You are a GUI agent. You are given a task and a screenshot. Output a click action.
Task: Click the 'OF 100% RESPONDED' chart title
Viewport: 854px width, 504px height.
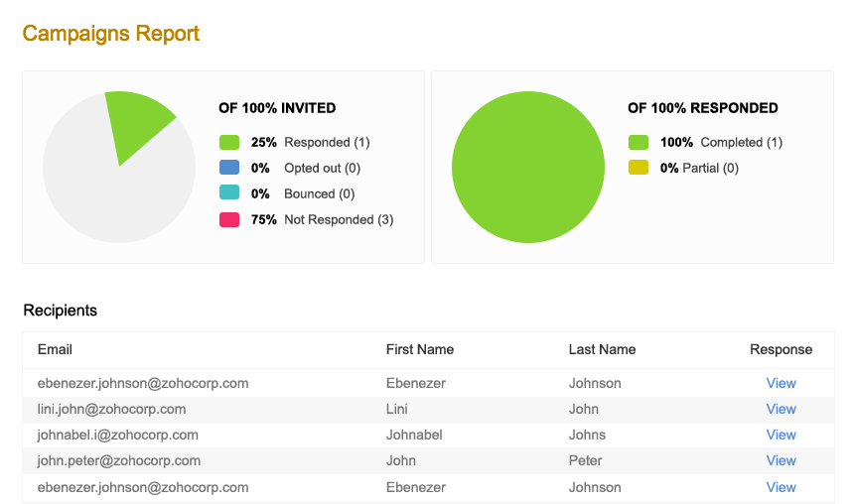pyautogui.click(x=703, y=108)
